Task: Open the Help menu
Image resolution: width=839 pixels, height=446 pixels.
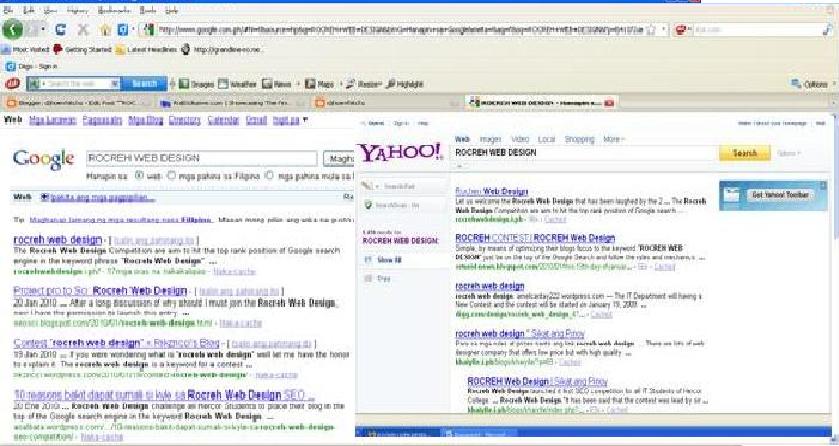Action: click(171, 10)
